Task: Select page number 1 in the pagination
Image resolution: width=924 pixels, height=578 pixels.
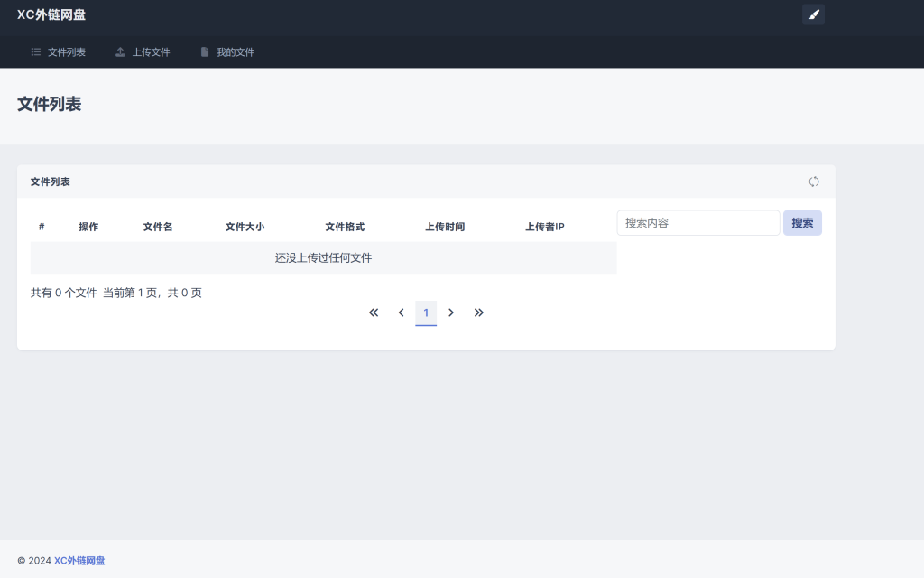Action: [426, 312]
